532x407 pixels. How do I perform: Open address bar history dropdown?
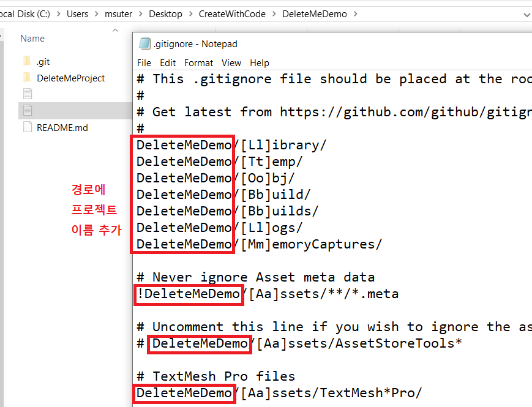coord(526,15)
